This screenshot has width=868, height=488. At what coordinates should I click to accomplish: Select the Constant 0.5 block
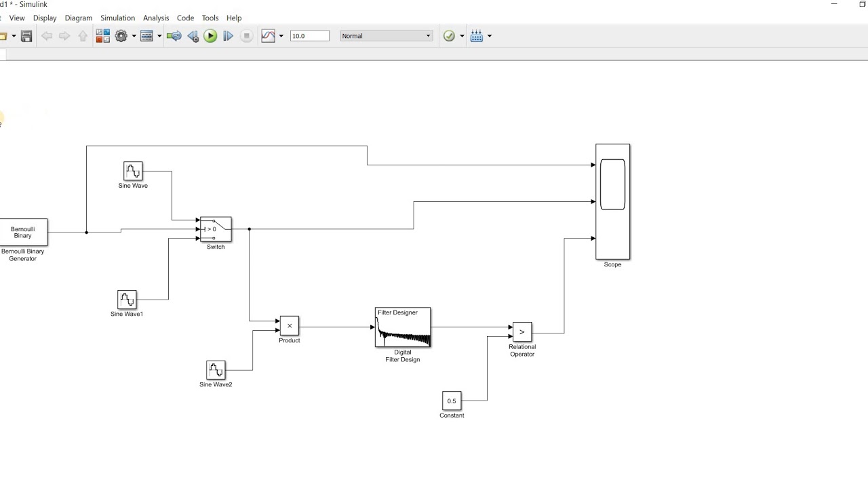click(x=452, y=401)
